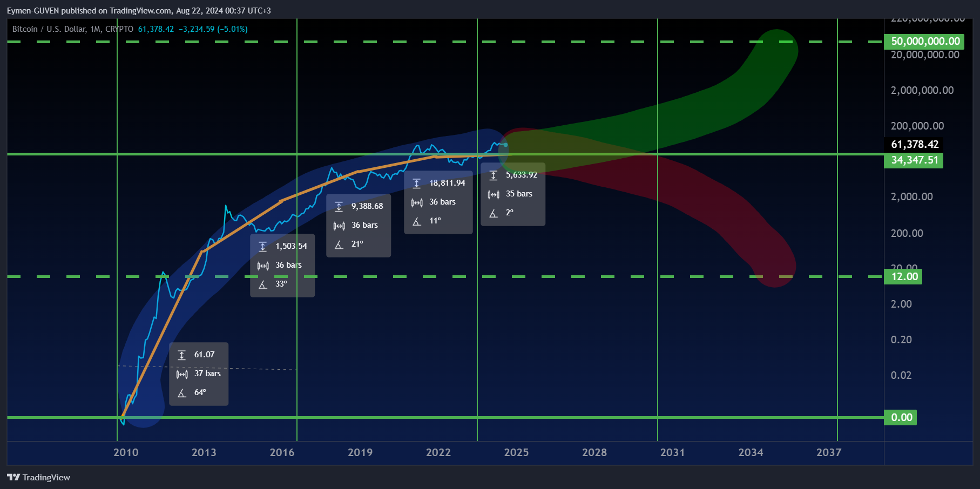
Task: Click the 33° angle icon
Action: (263, 284)
